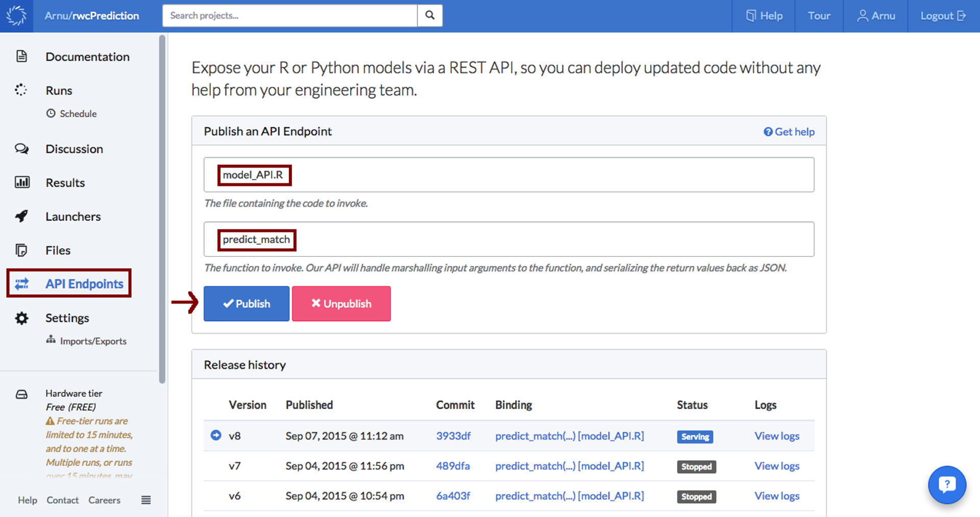Open the Arnu user menu
This screenshot has height=517, width=980.
coord(876,16)
